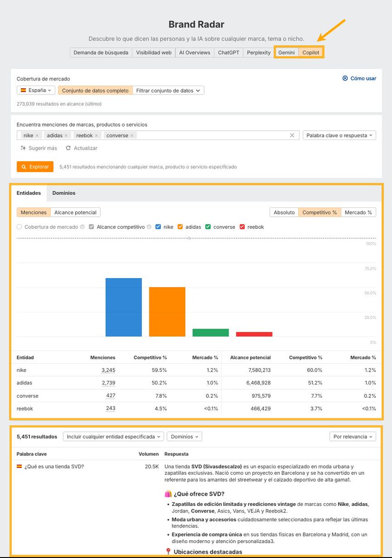The width and height of the screenshot is (392, 558).
Task: Click the Menciones column header
Action: click(x=103, y=358)
